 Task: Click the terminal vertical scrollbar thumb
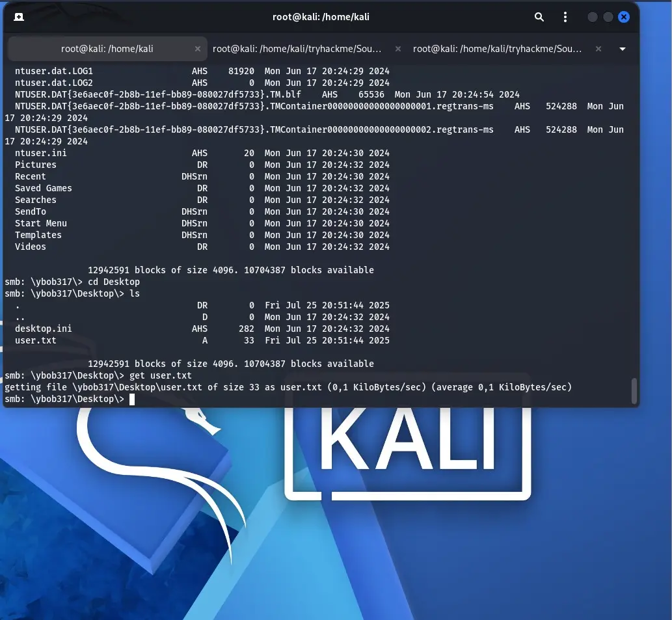click(x=634, y=391)
